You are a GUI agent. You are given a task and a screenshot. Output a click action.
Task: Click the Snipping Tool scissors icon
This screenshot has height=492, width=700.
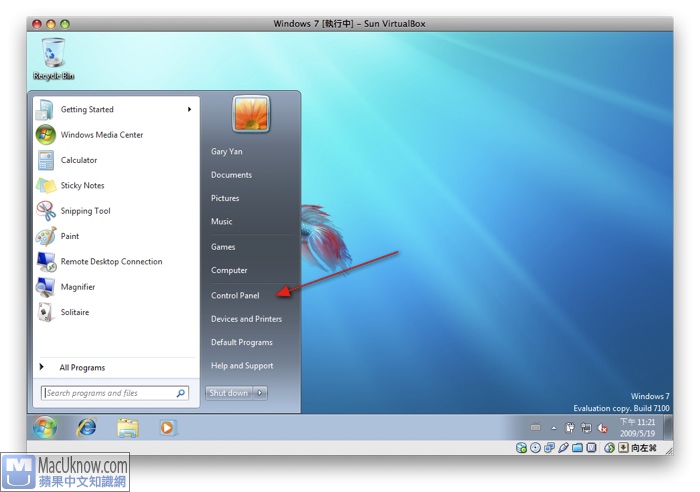click(x=46, y=211)
